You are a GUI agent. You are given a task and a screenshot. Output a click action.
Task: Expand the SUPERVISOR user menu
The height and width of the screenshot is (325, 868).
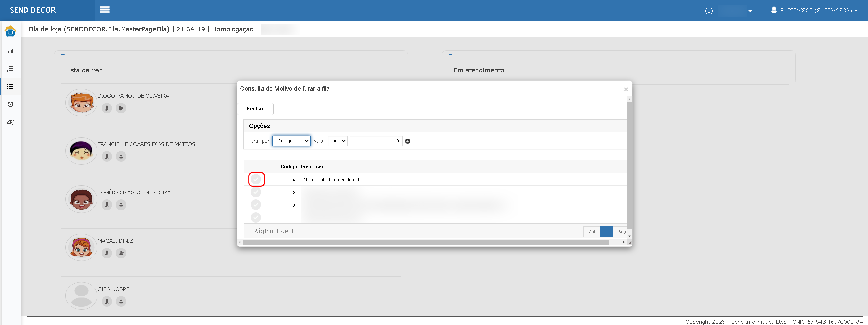pos(815,10)
